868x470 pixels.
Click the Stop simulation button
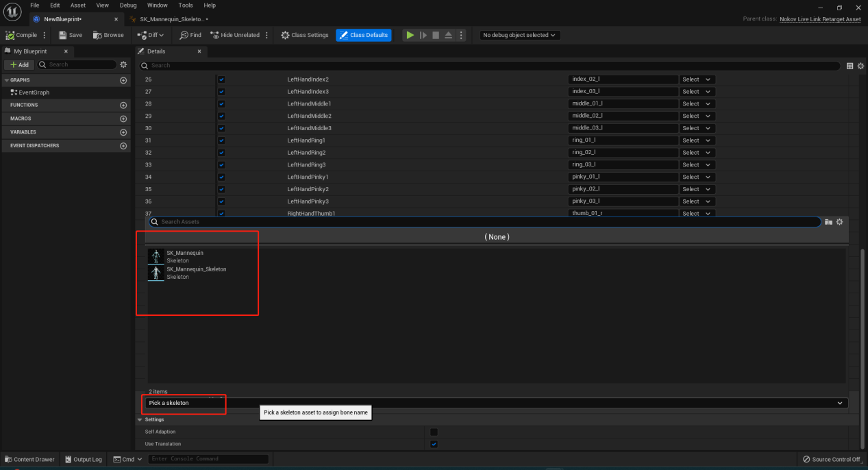click(x=435, y=35)
